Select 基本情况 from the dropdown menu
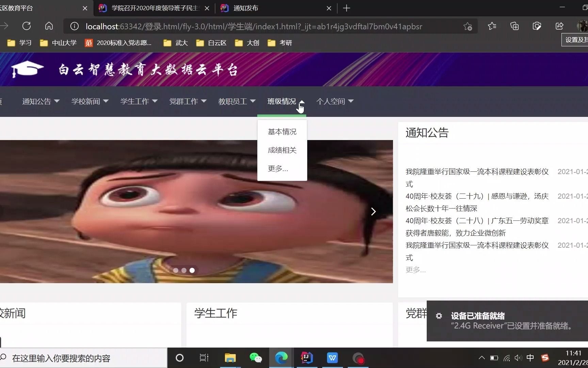Screen dimensions: 588x368 coord(282,132)
